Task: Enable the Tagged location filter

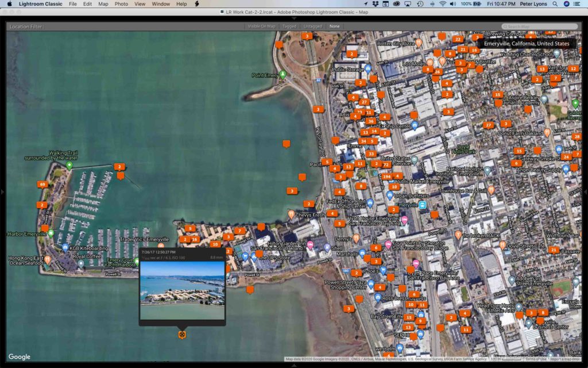Action: (289, 26)
